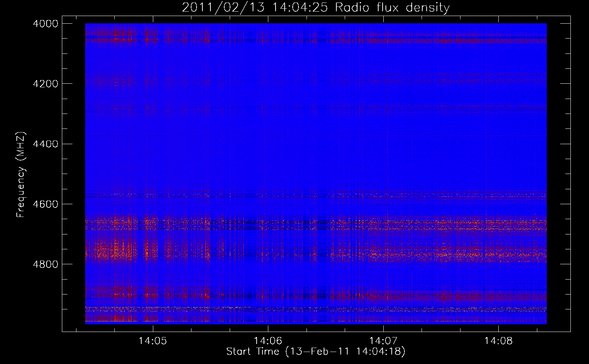Image resolution: width=589 pixels, height=364 pixels.
Task: Click the '14:05' time axis label
Action: (153, 341)
